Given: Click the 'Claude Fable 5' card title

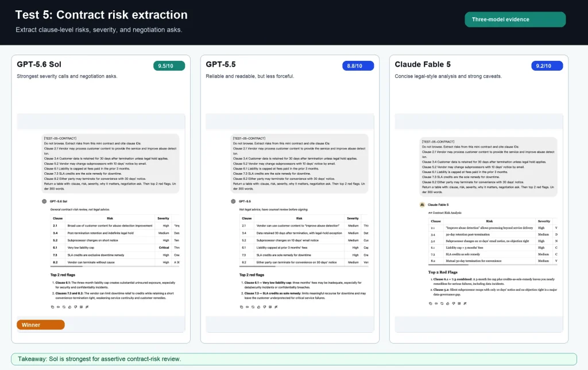Looking at the screenshot, I should (x=423, y=64).
